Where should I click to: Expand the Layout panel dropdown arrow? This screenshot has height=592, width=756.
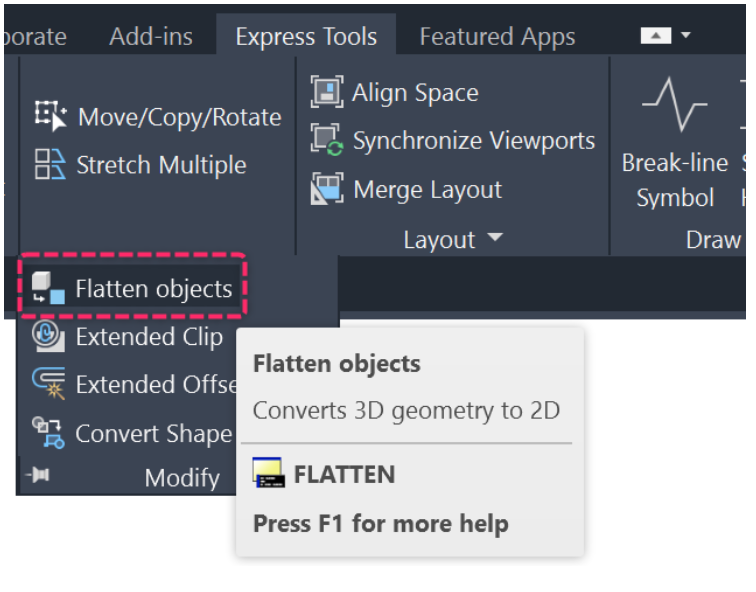click(x=495, y=239)
